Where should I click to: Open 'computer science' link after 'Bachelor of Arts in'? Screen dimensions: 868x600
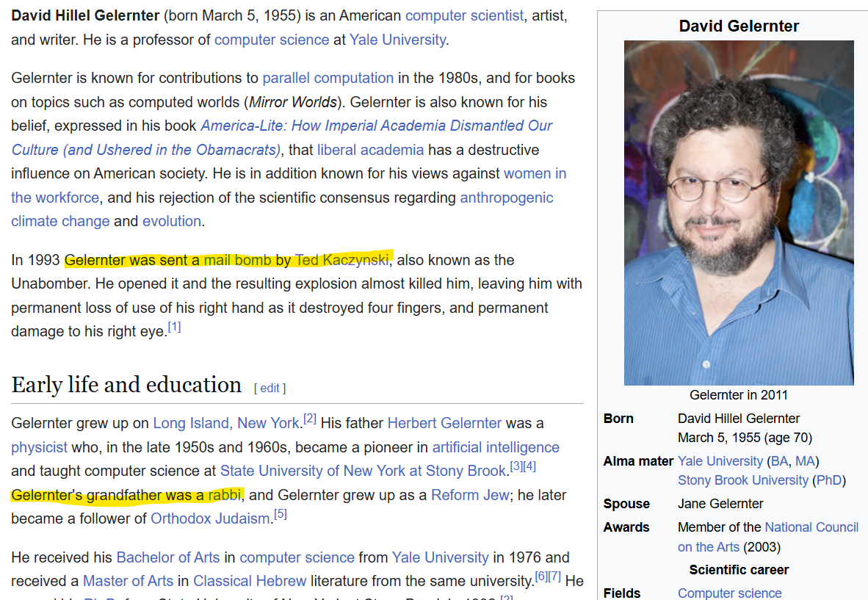click(x=297, y=557)
